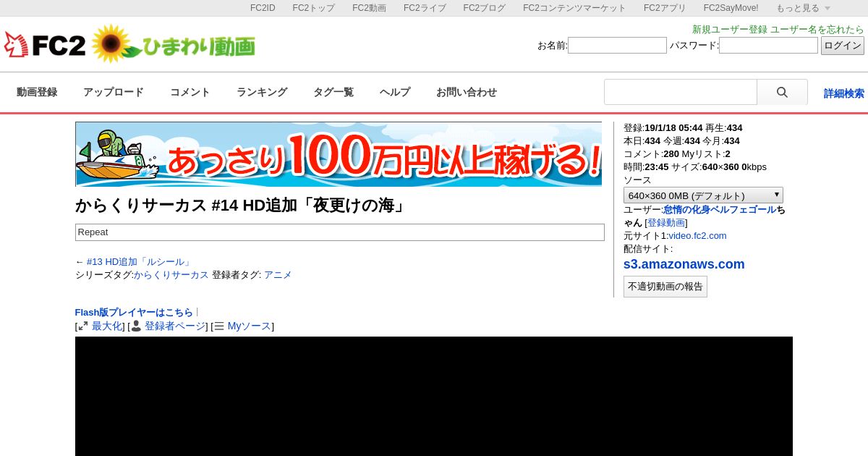This screenshot has height=456, width=868.
Task: Click the FC2 unicorn logo
Action: [45, 45]
